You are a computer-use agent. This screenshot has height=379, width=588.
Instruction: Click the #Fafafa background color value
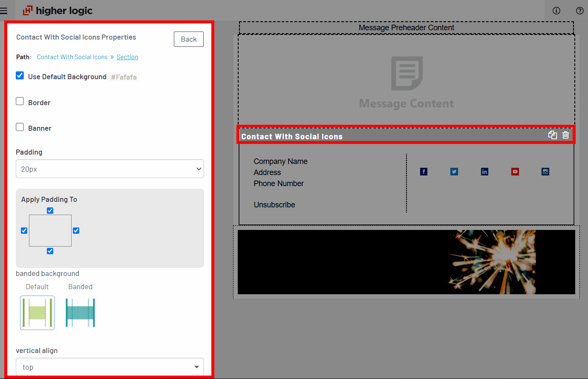tap(124, 77)
